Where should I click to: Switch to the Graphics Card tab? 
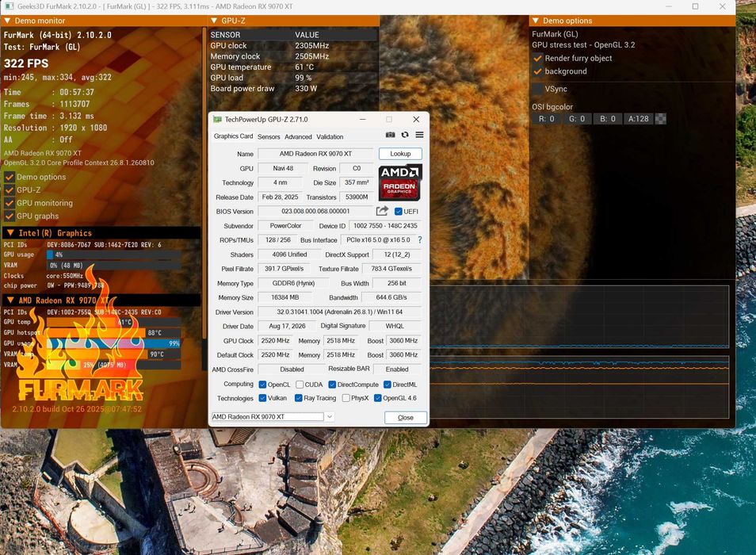[233, 136]
